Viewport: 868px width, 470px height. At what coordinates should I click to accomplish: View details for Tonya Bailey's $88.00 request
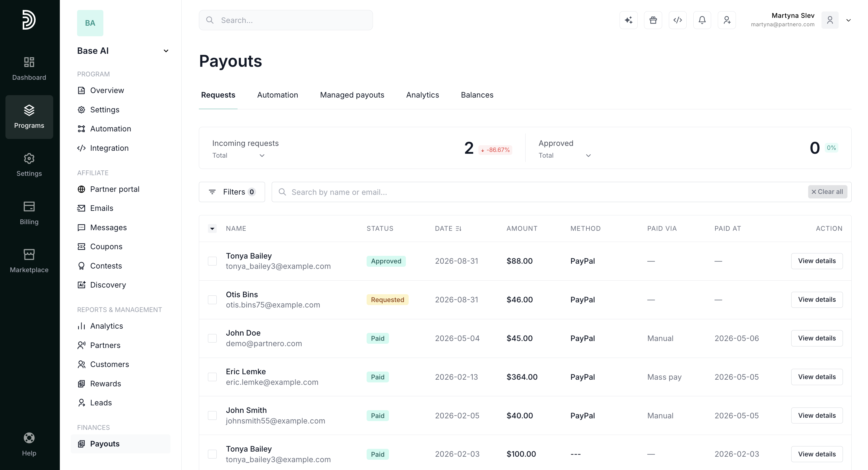[817, 261]
